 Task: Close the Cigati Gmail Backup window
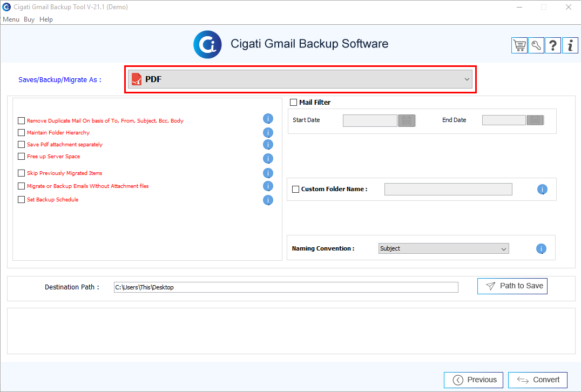[569, 7]
